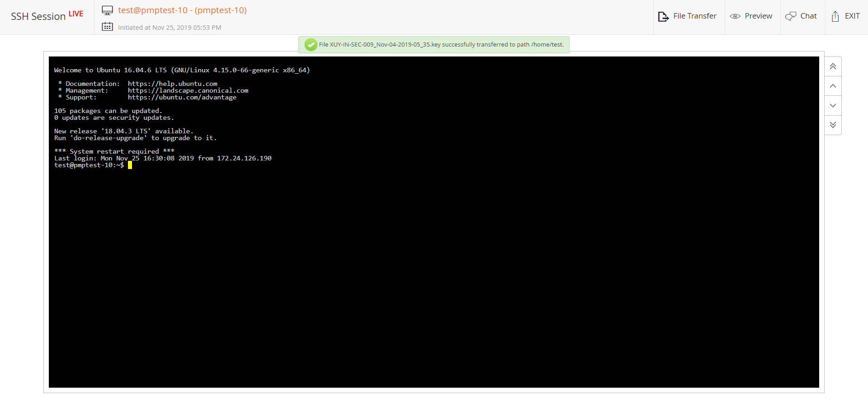Click the File Transfer arrow-out icon

click(x=664, y=16)
